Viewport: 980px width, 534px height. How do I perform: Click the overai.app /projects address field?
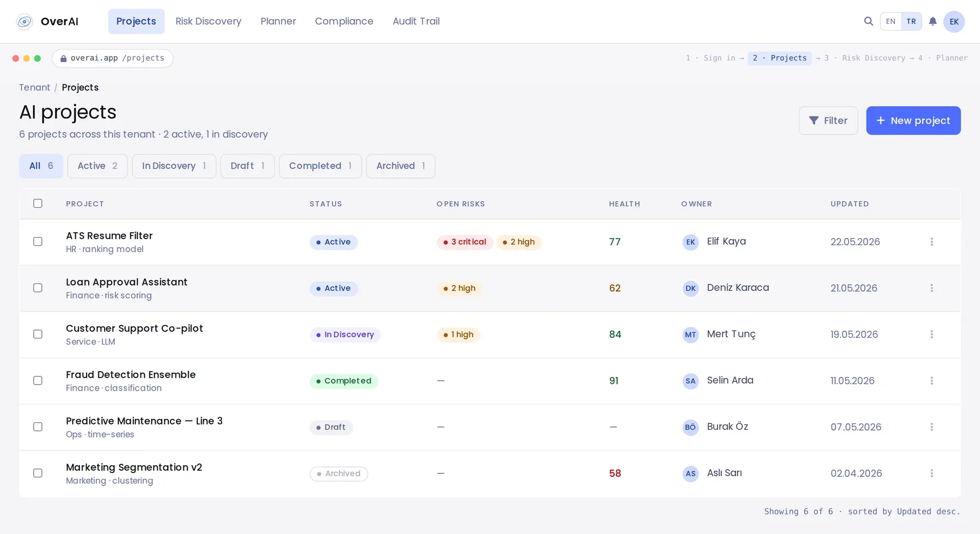click(113, 58)
